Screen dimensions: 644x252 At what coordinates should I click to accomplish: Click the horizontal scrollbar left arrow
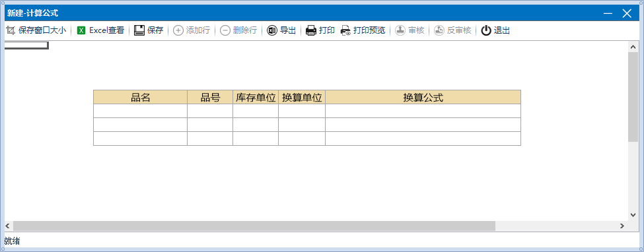click(7, 226)
